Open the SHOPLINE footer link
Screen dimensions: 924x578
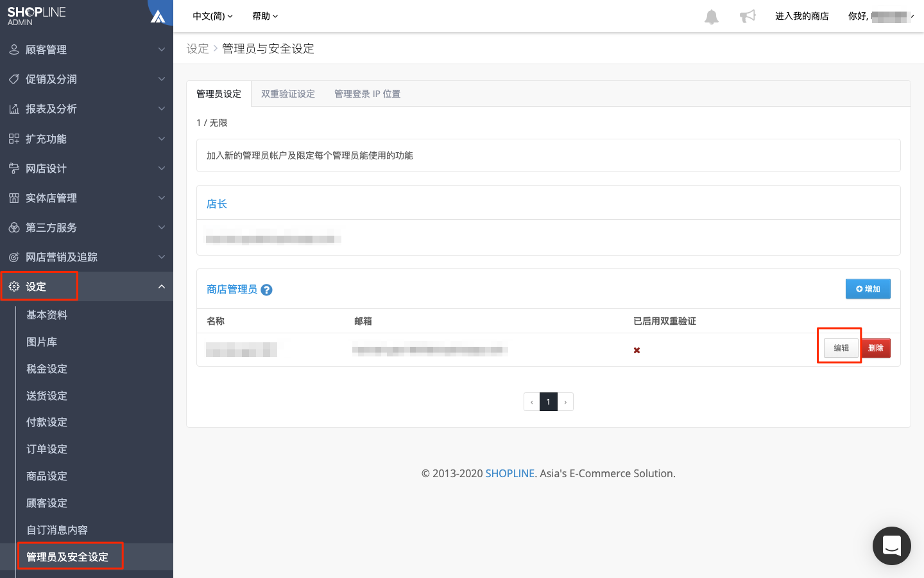click(x=509, y=473)
